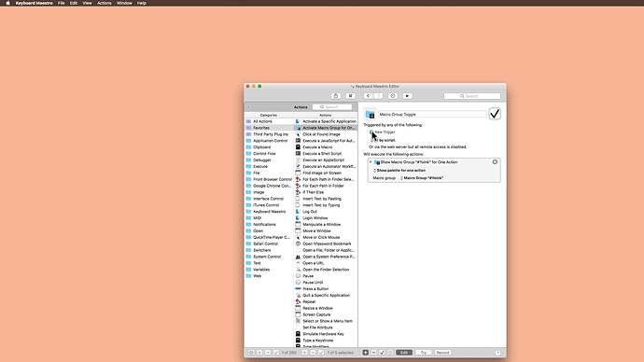The width and height of the screenshot is (644, 362).
Task: Open the recent history clock button
Action: [x=393, y=95]
